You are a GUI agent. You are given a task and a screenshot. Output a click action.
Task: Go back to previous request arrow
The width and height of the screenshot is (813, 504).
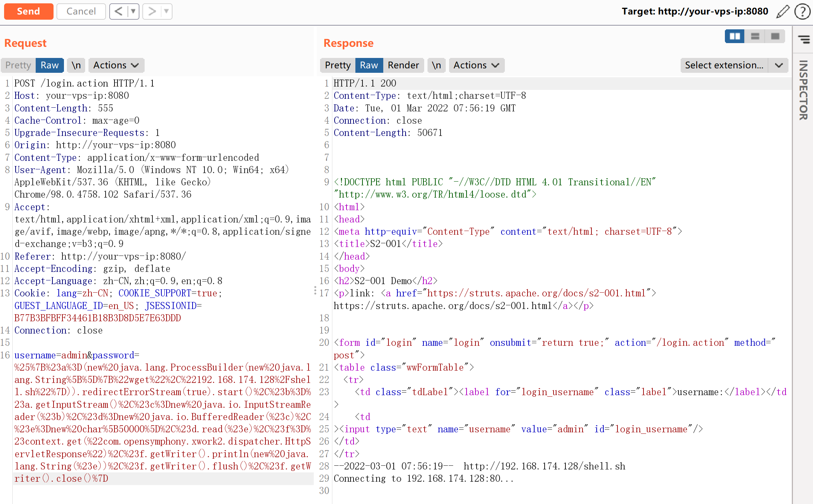pos(118,11)
